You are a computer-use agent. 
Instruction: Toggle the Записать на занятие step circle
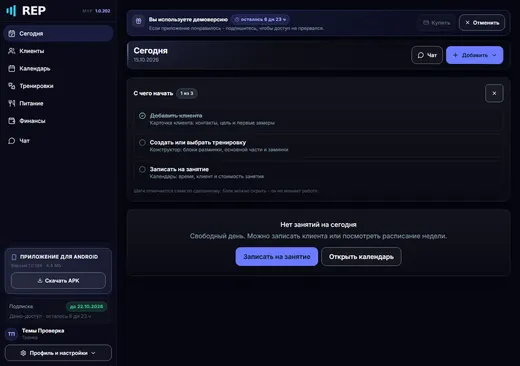tap(142, 169)
